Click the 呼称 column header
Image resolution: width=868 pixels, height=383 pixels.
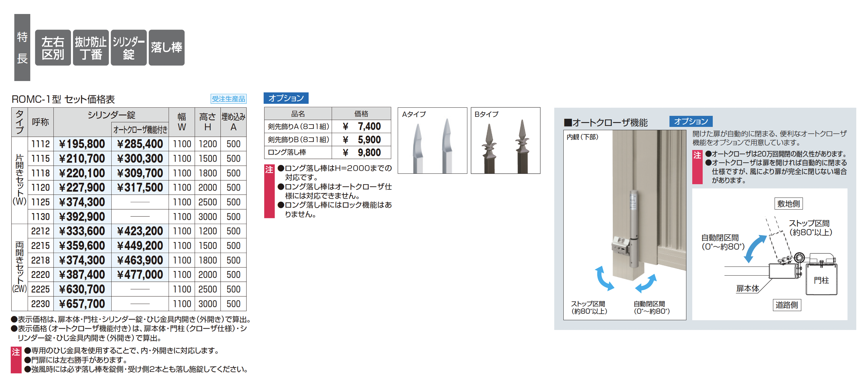[x=40, y=122]
